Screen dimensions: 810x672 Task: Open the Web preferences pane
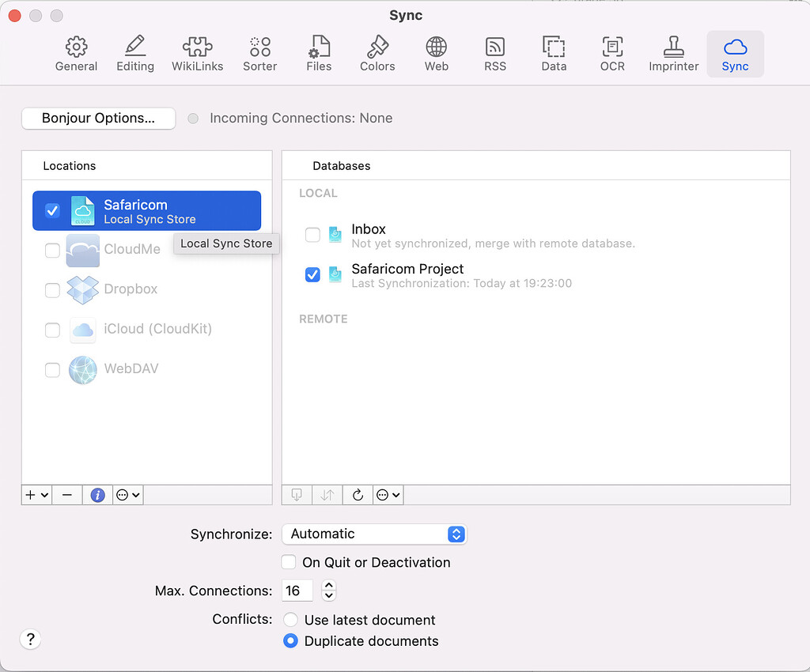436,51
